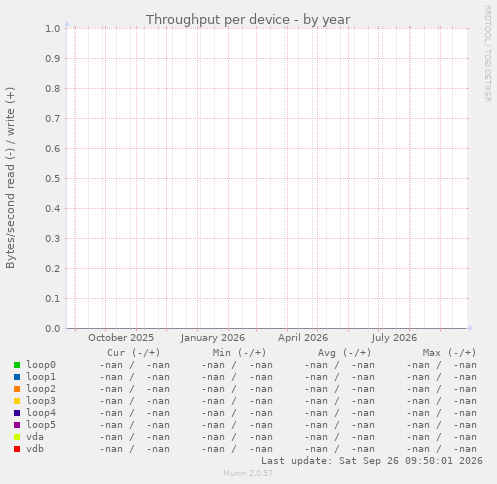This screenshot has width=497, height=484.
Task: Click inside the empty graph plot area
Action: coord(267,178)
